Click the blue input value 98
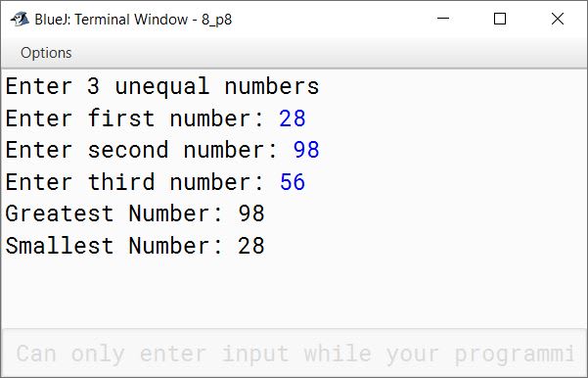588x378 pixels. (306, 150)
